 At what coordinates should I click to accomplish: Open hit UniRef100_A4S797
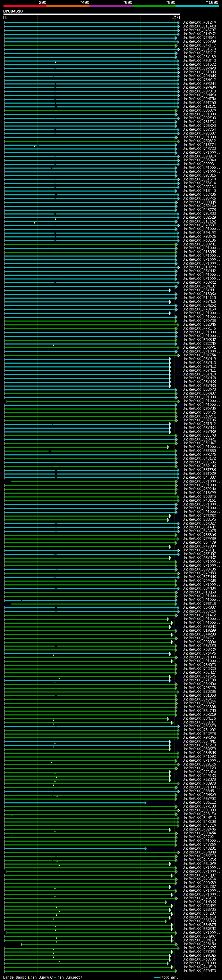pyautogui.click(x=199, y=30)
